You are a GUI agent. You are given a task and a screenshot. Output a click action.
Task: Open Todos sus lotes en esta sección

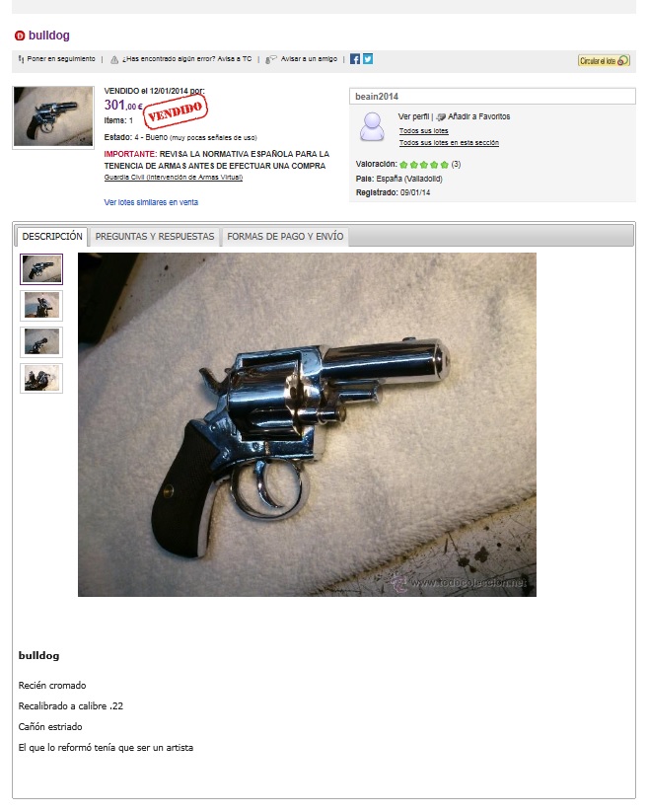(449, 142)
